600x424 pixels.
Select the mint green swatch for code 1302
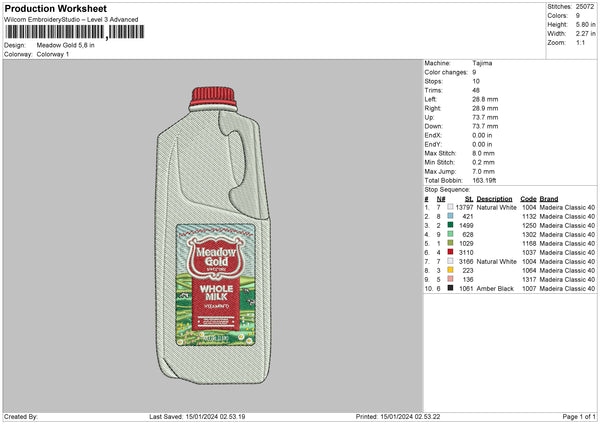[x=450, y=234]
